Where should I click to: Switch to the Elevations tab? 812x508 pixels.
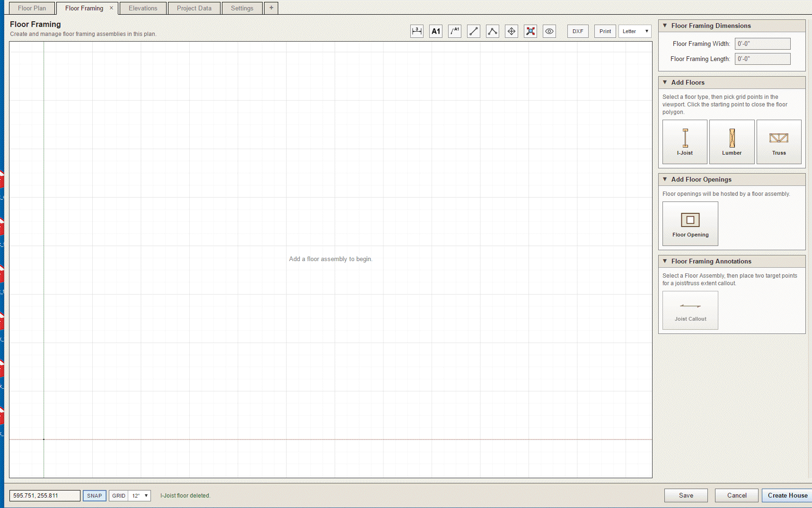(143, 8)
